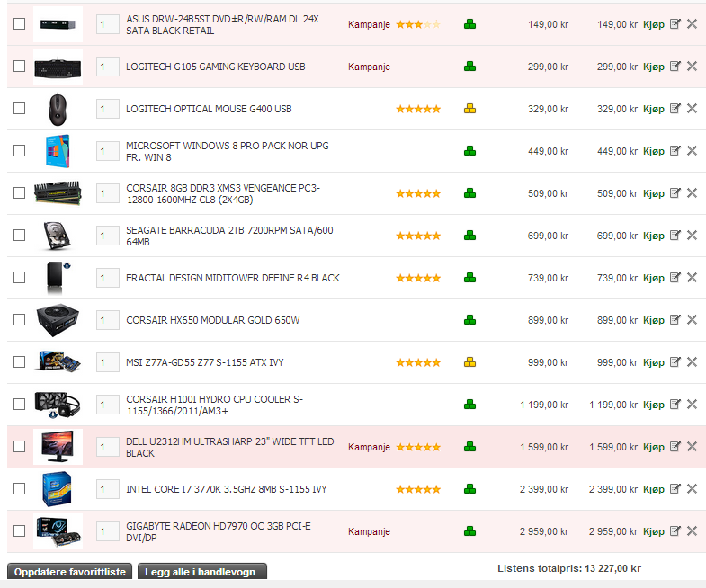Remove ASUS DRW-24B5ST from the list
The width and height of the screenshot is (706, 588).
click(x=692, y=24)
